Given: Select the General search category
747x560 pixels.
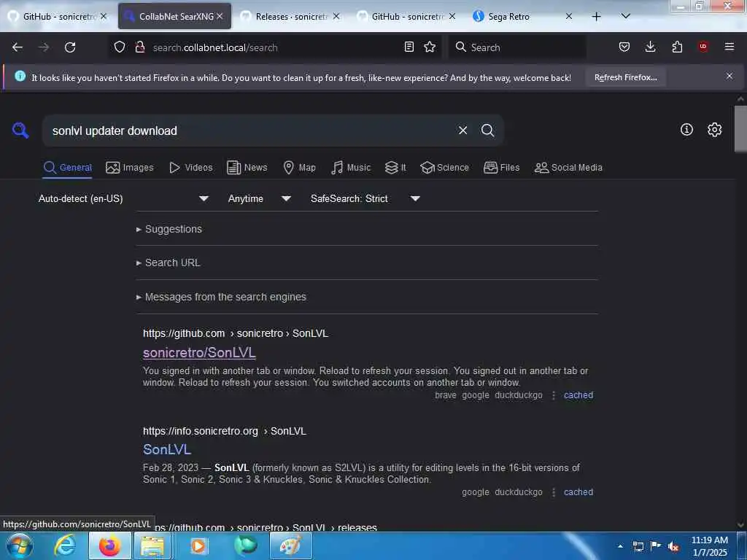Looking at the screenshot, I should [67, 168].
